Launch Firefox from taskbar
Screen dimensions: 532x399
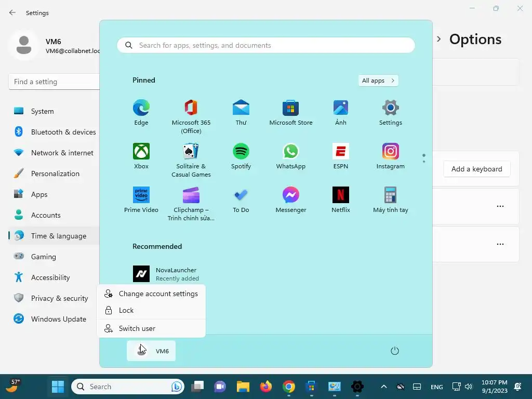point(265,387)
